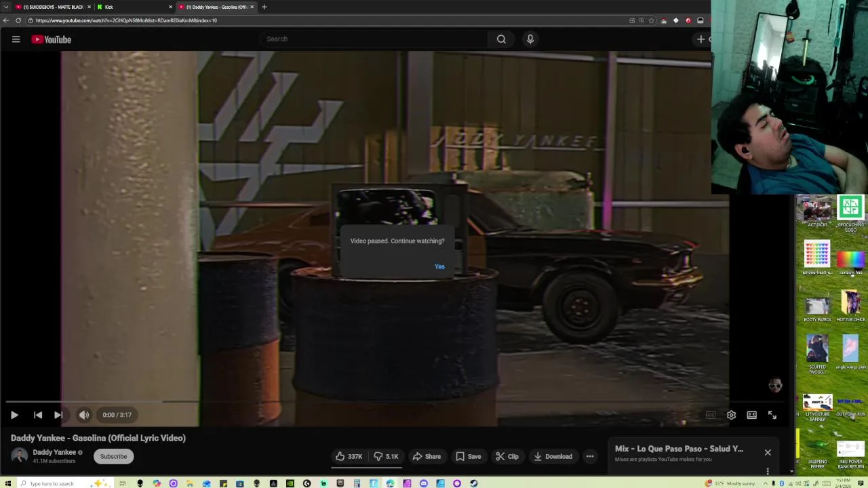Viewport: 868px width, 488px height.
Task: Like the Gasolina video
Action: [349, 456]
